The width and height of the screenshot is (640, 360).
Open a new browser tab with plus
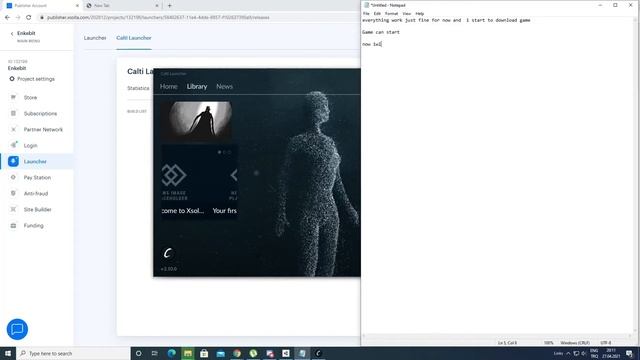click(170, 6)
